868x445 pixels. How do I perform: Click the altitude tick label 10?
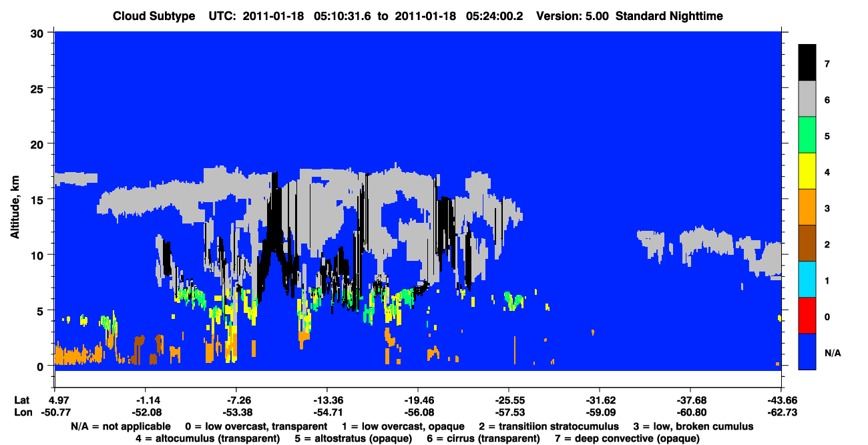coord(39,255)
